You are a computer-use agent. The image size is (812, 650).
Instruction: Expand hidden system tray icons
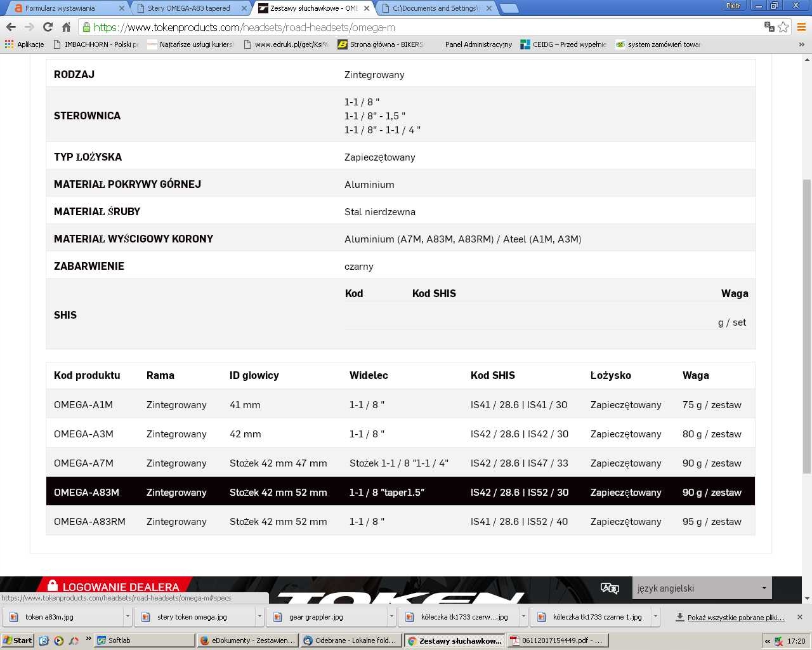pos(768,641)
